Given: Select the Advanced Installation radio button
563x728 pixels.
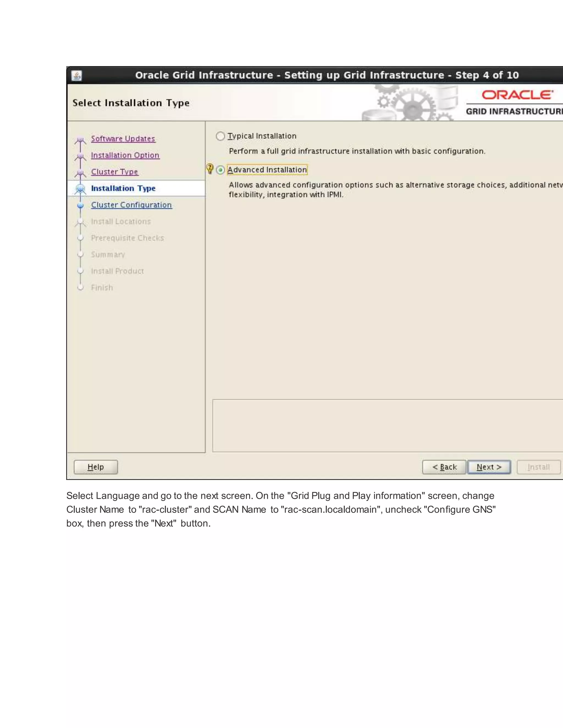Looking at the screenshot, I should (x=220, y=170).
